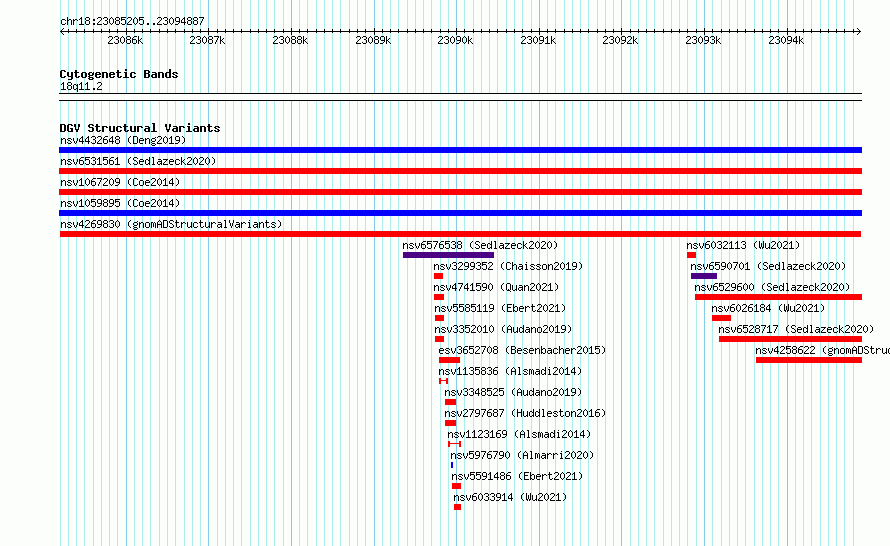Click nsv3352010 (Audano2019) label
Viewport: 890px width, 546px height.
pos(503,329)
